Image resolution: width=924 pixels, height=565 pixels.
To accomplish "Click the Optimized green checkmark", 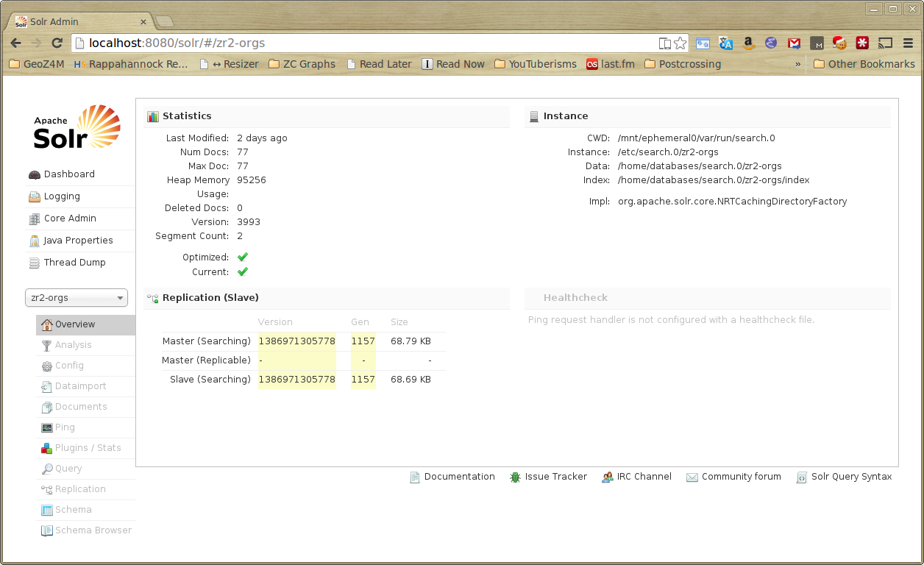I will [x=243, y=257].
